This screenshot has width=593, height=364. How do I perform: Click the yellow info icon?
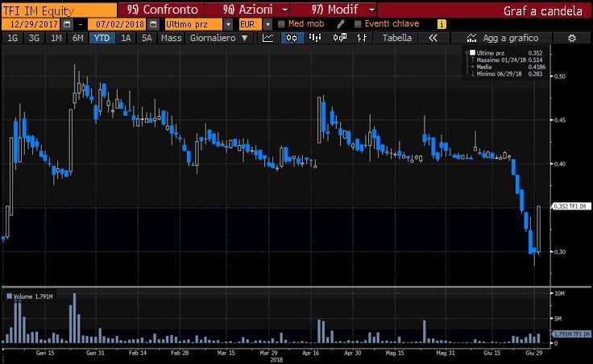point(442,24)
